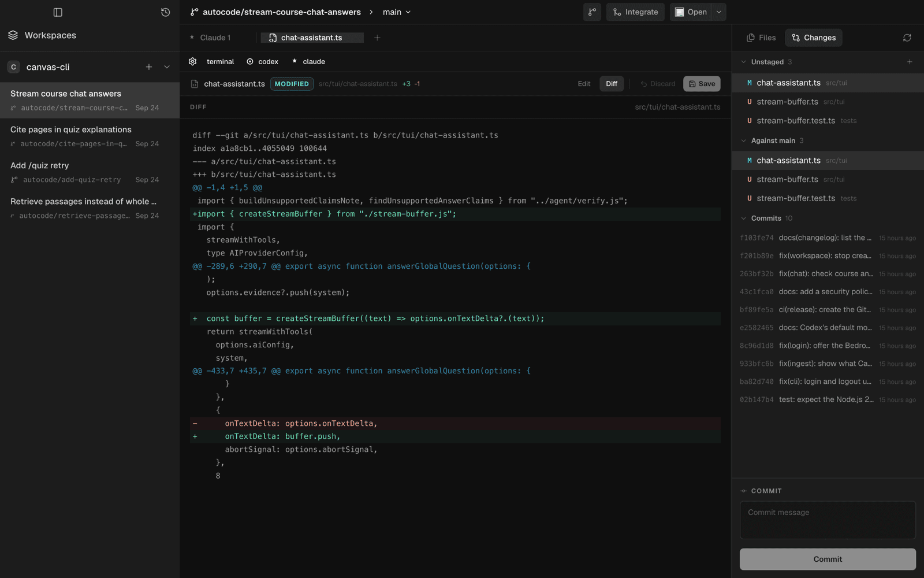Image resolution: width=924 pixels, height=578 pixels.
Task: Collapse the Commits section
Action: tap(744, 218)
